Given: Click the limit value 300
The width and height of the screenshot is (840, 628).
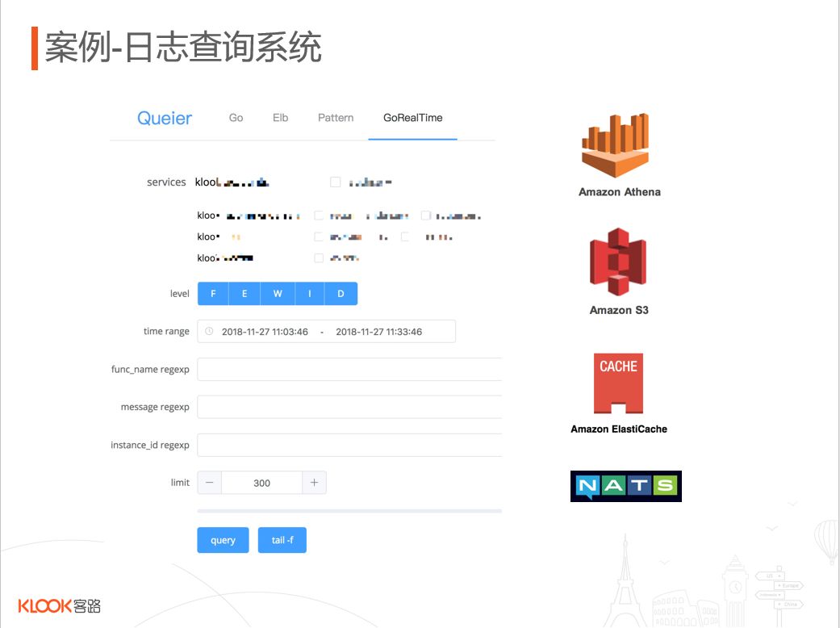Looking at the screenshot, I should click(262, 483).
